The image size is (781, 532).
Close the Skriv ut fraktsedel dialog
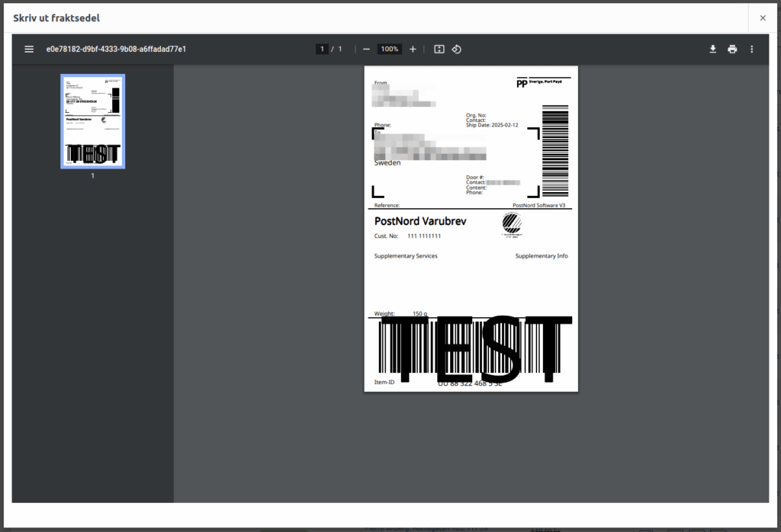(x=762, y=18)
